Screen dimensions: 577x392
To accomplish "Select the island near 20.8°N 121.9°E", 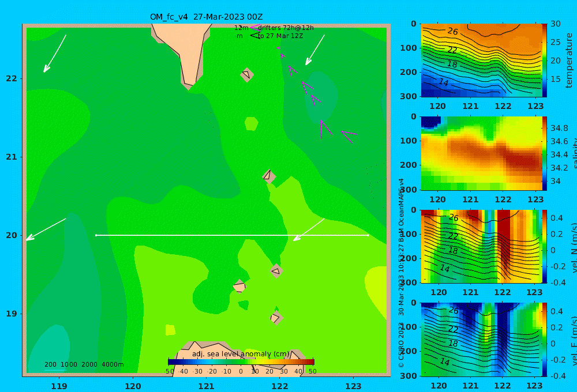I will click(269, 176).
